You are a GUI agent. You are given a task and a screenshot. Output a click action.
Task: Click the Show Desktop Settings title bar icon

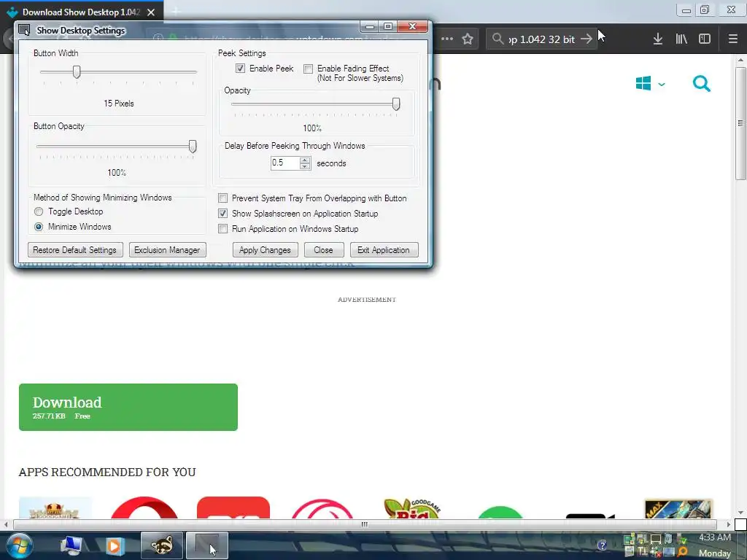(24, 30)
